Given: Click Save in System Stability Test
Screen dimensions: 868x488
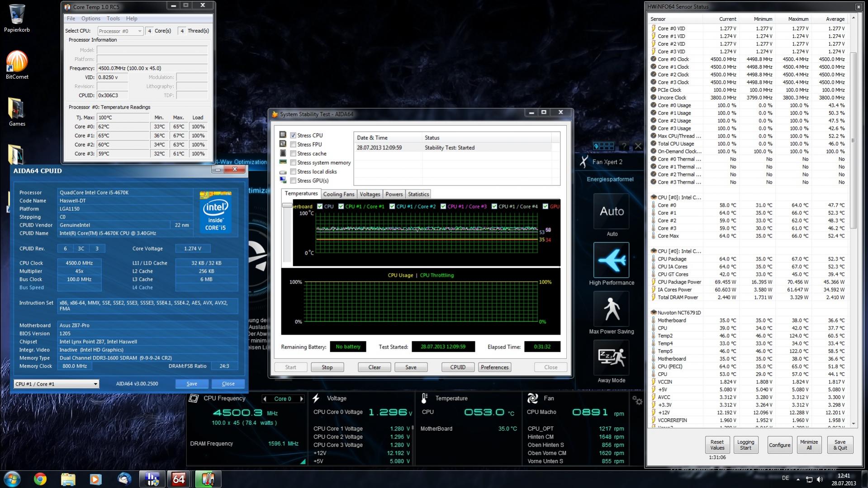Looking at the screenshot, I should [411, 367].
